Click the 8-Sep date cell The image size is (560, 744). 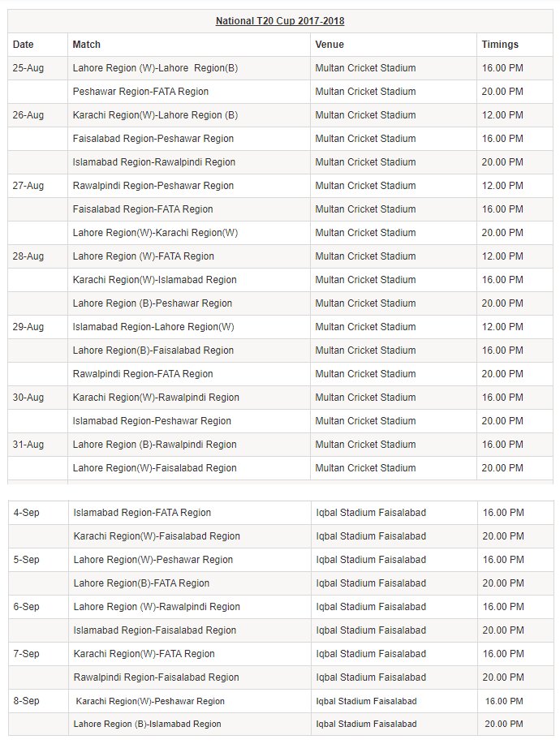coord(27,701)
